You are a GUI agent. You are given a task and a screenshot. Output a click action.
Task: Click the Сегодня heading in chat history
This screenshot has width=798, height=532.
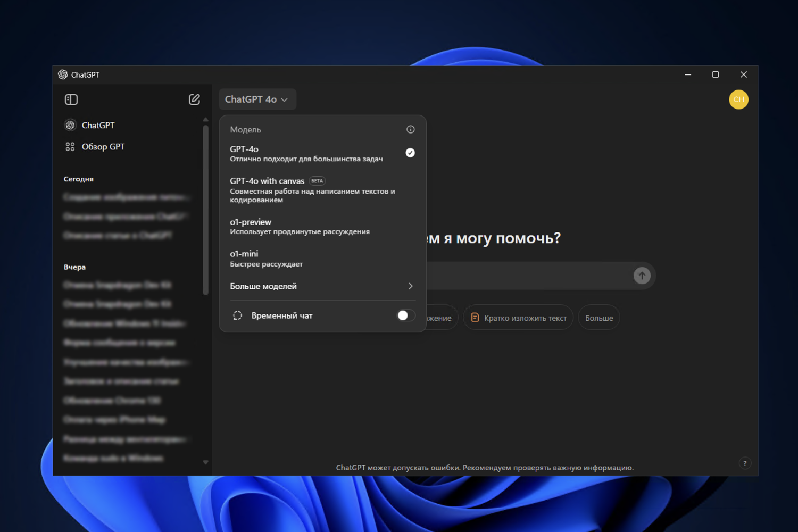click(79, 179)
